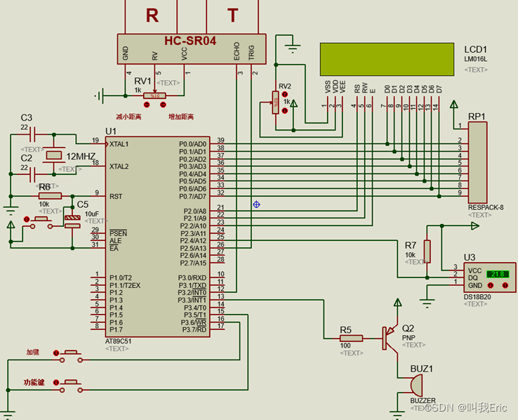
Task: Click the RST pin label on U1
Action: (x=116, y=196)
